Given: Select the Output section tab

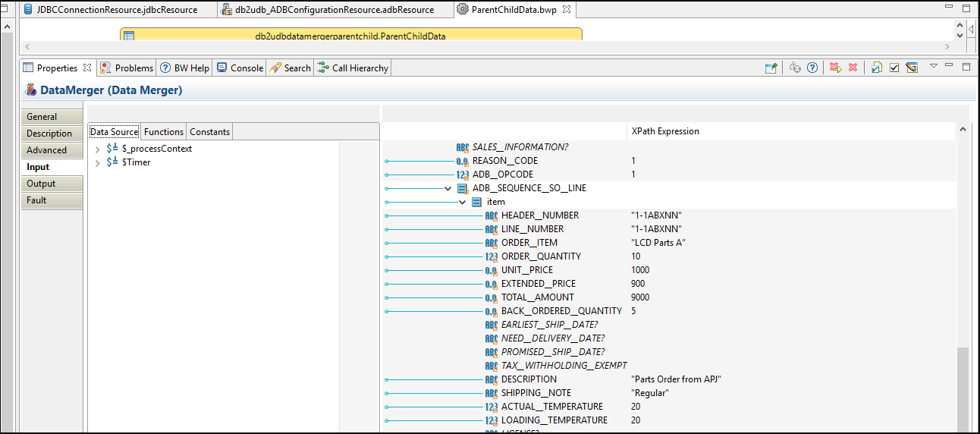Looking at the screenshot, I should click(41, 184).
